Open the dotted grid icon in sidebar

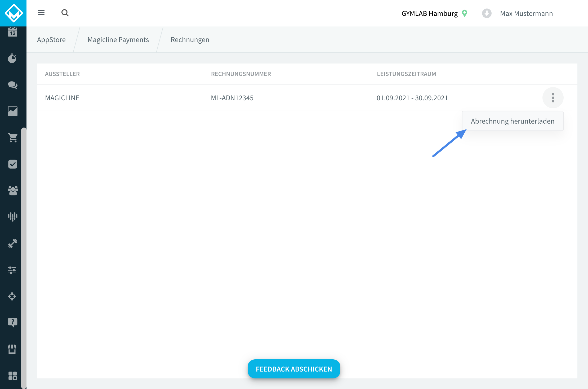pyautogui.click(x=12, y=217)
